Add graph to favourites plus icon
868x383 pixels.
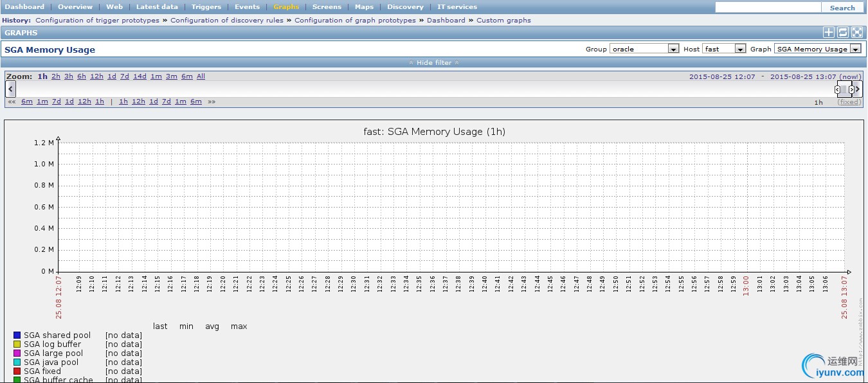coord(829,33)
